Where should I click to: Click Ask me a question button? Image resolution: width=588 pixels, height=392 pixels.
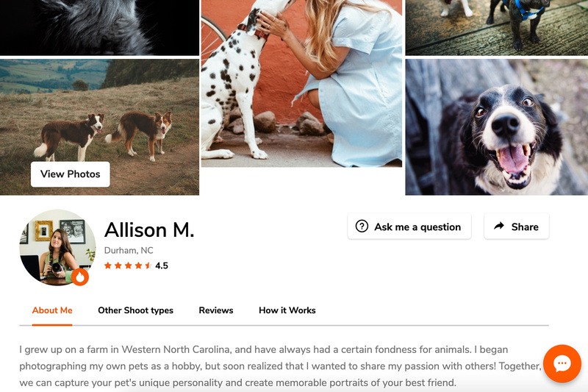click(409, 227)
